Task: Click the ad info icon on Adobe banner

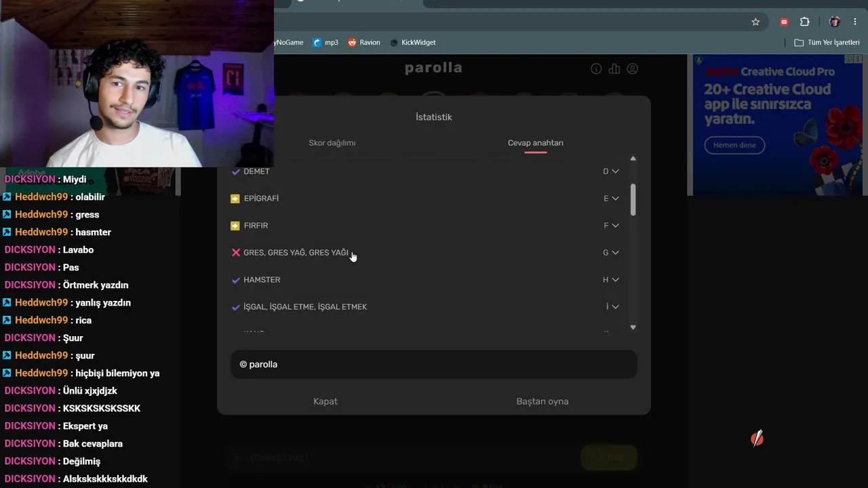Action: (849, 59)
